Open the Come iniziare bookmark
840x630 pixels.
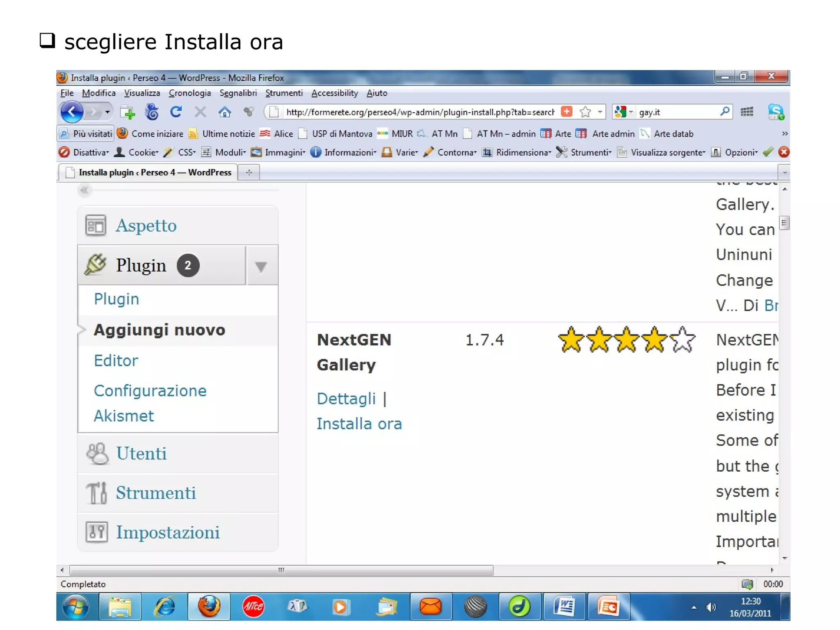click(150, 134)
